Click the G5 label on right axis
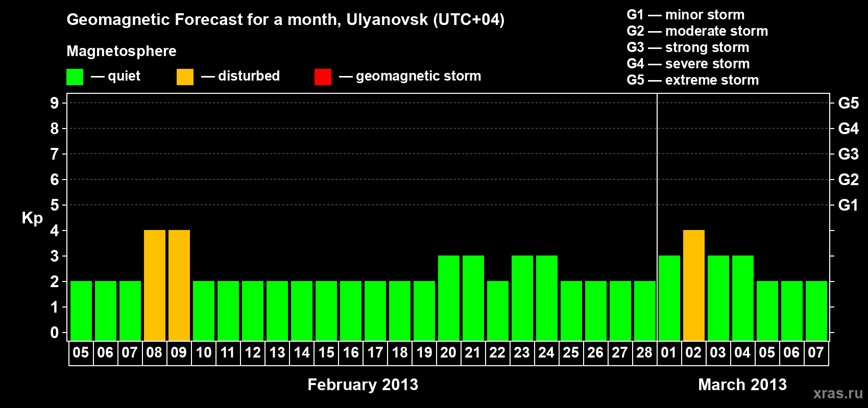 tap(849, 103)
